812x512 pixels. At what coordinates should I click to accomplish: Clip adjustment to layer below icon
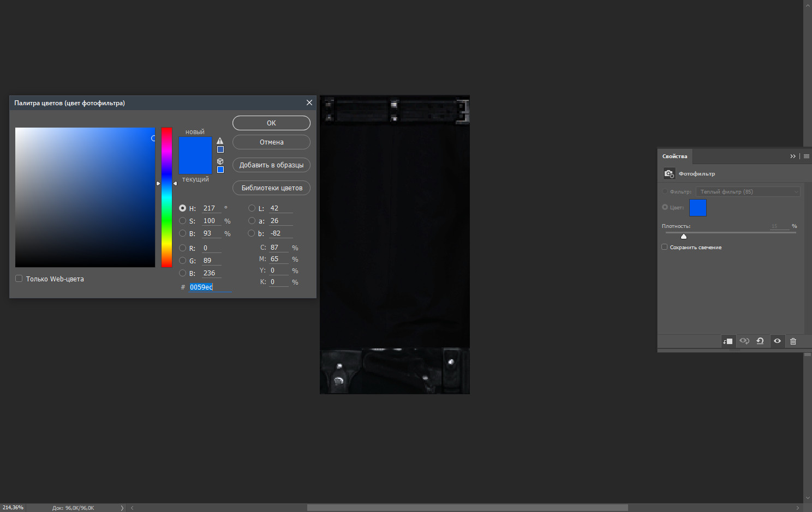(x=727, y=341)
